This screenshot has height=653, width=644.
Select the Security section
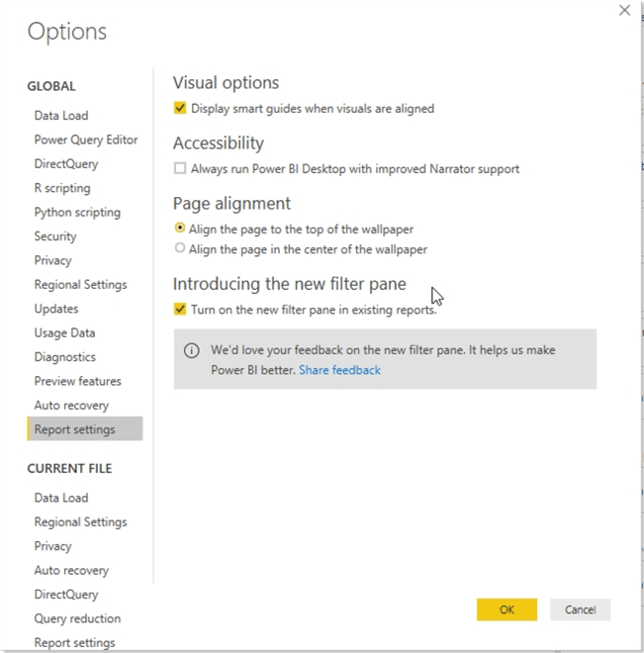(x=55, y=236)
